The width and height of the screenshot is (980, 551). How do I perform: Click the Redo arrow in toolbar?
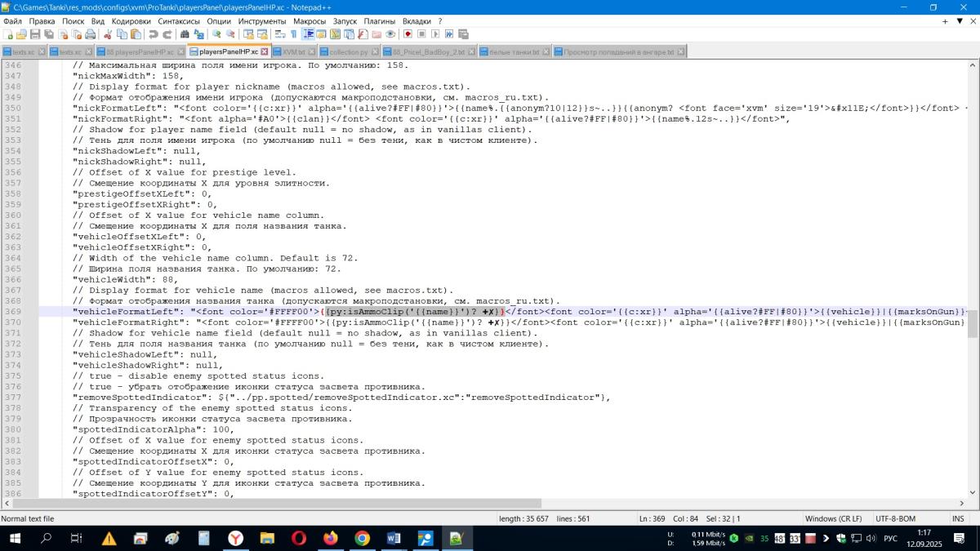167,34
